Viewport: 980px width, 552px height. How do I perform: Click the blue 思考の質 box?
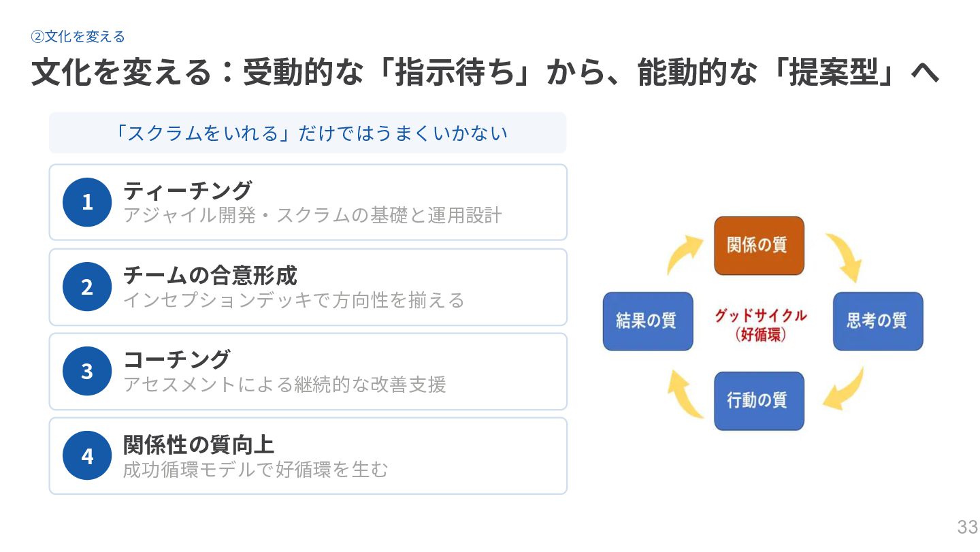coord(878,321)
